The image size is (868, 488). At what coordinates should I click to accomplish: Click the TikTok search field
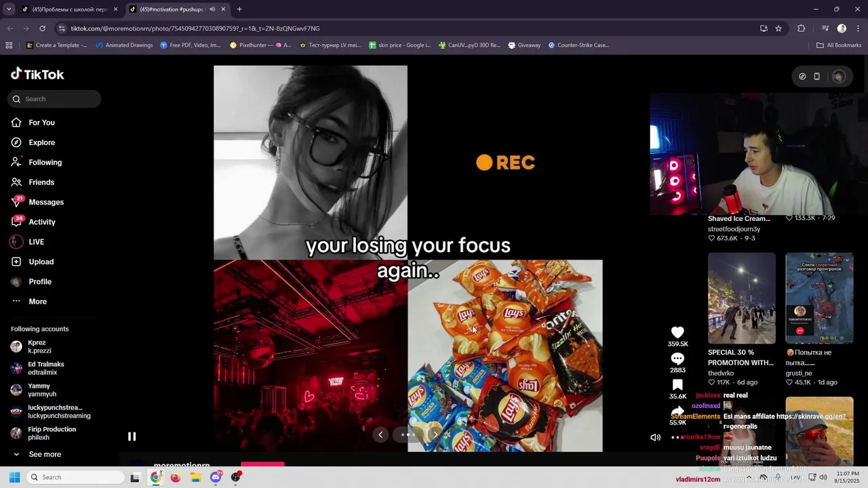tap(54, 99)
